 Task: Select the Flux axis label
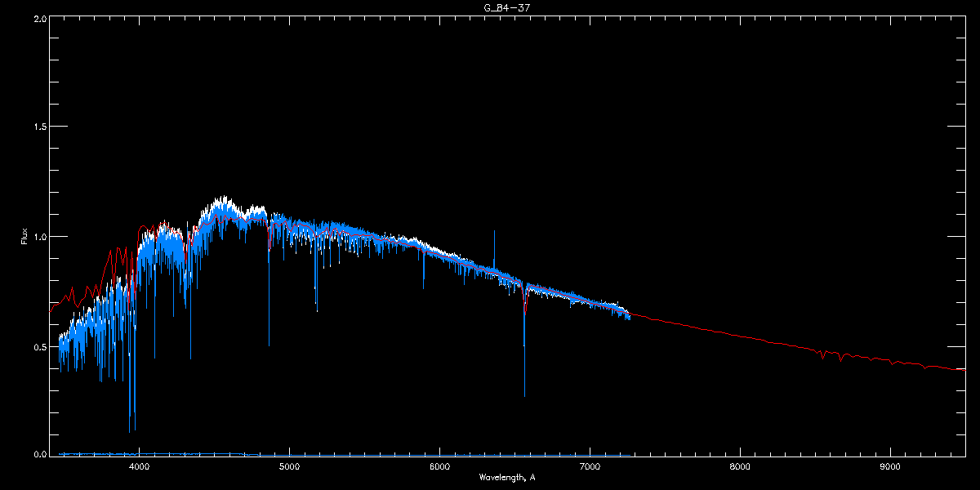coord(24,236)
